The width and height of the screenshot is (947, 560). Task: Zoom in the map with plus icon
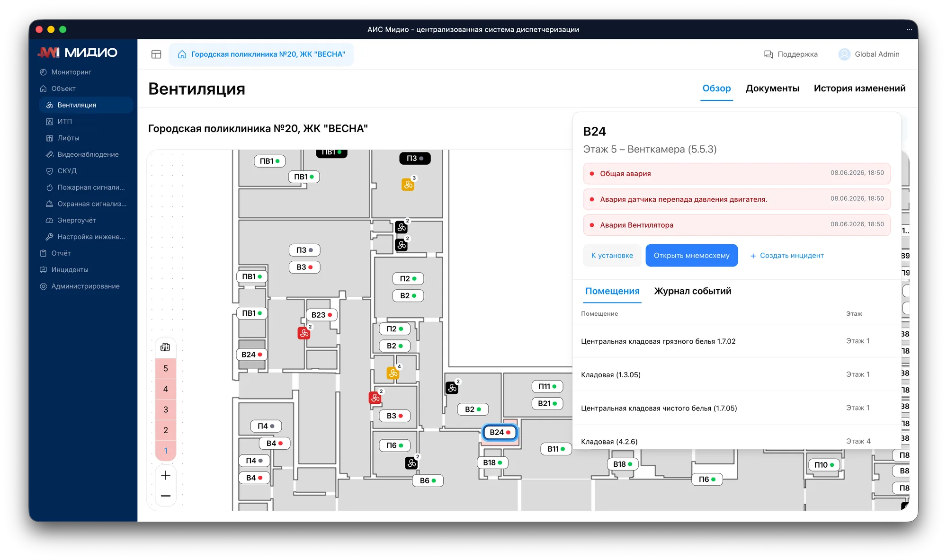coord(166,475)
